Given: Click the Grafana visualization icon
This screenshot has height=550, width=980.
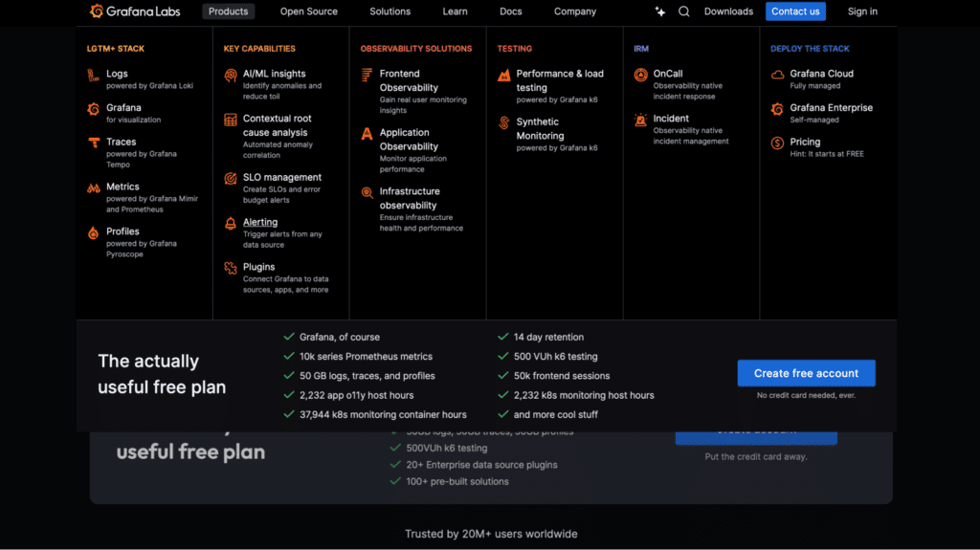Looking at the screenshot, I should (x=93, y=109).
